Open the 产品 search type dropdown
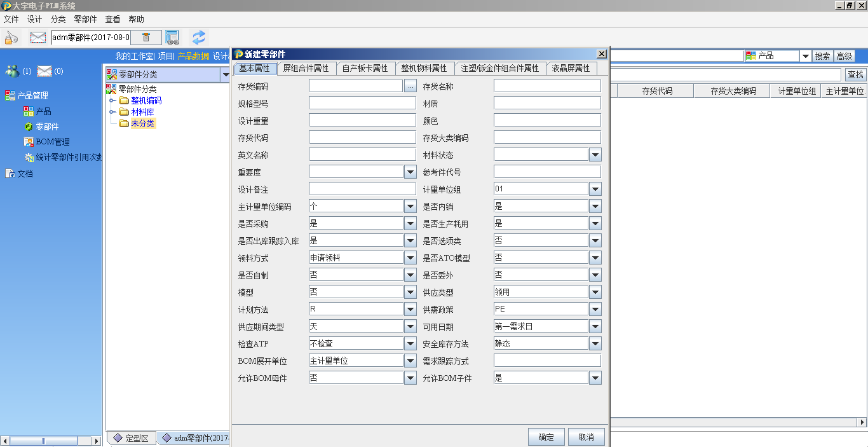The image size is (868, 447). coord(805,56)
